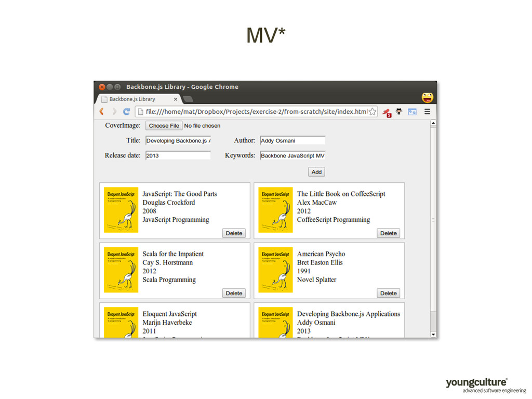
Task: Click the youngculture logo
Action: coord(486,385)
